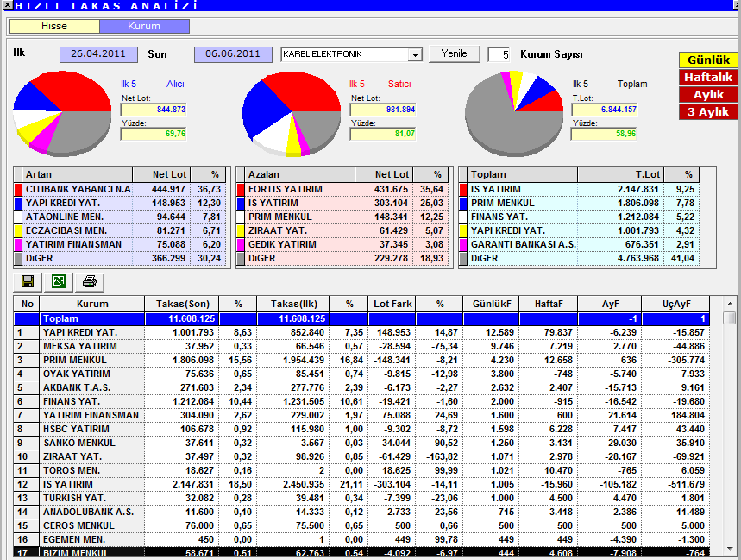Screen dimensions: 741x560
Task: Select the Haftalık period button
Action: point(708,78)
